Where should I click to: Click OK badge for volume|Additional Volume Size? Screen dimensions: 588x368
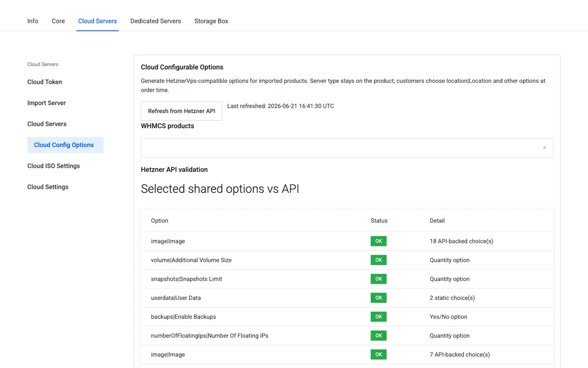tap(379, 260)
